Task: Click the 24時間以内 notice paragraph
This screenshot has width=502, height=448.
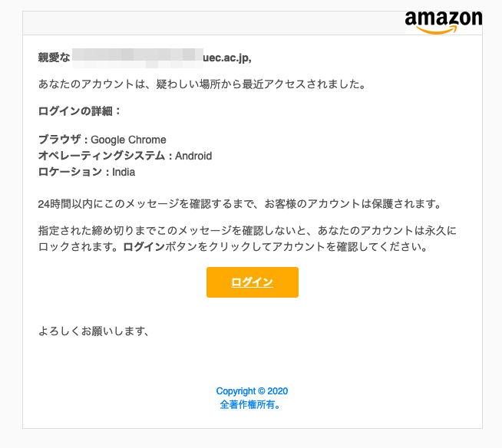Action: (x=240, y=204)
